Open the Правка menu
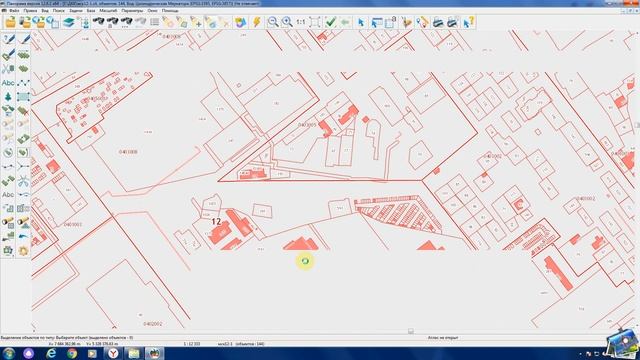 pyautogui.click(x=30, y=11)
